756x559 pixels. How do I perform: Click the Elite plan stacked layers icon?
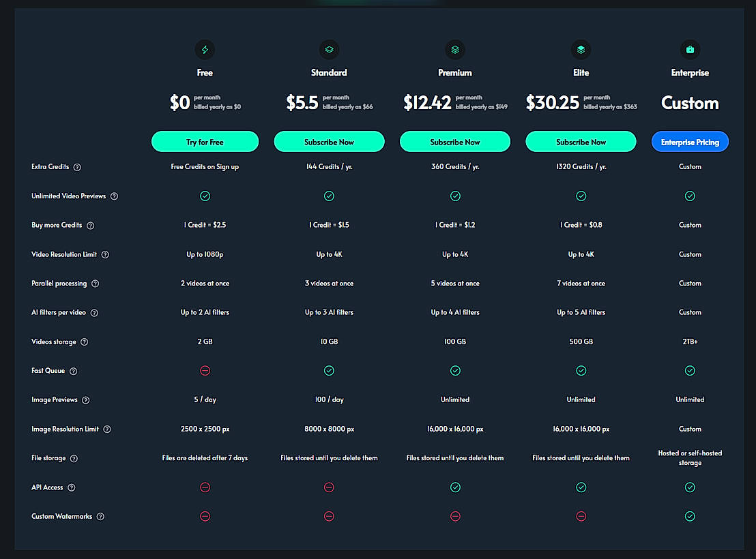581,50
